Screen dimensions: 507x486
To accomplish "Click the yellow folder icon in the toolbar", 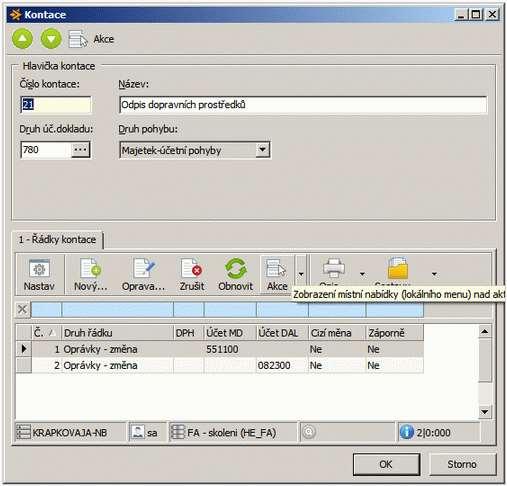I will 398,268.
